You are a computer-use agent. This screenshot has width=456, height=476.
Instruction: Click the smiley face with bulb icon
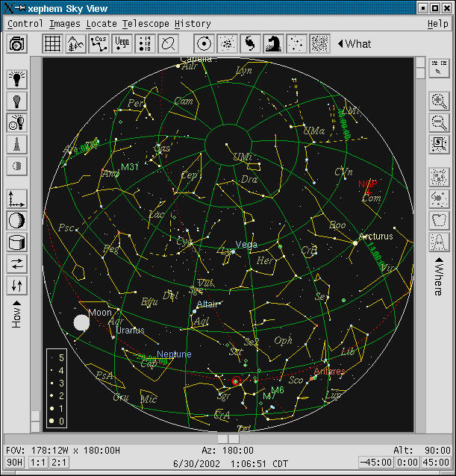[16, 122]
